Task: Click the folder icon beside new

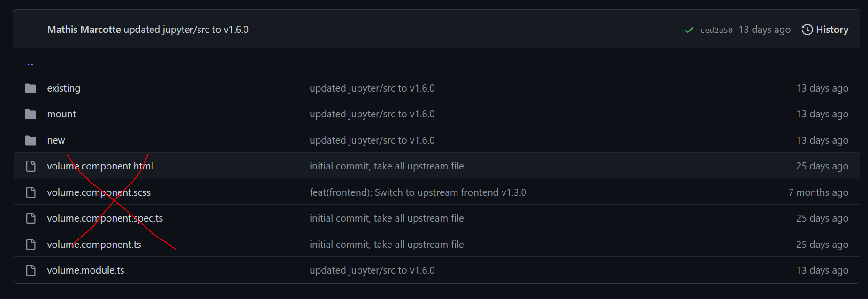Action: pyautogui.click(x=30, y=140)
